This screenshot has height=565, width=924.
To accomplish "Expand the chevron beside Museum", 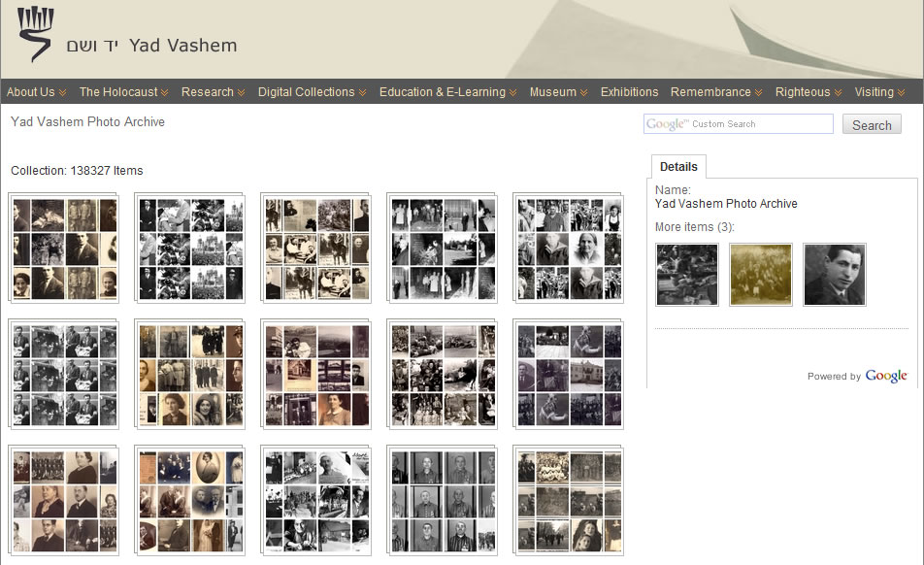I will [x=583, y=93].
